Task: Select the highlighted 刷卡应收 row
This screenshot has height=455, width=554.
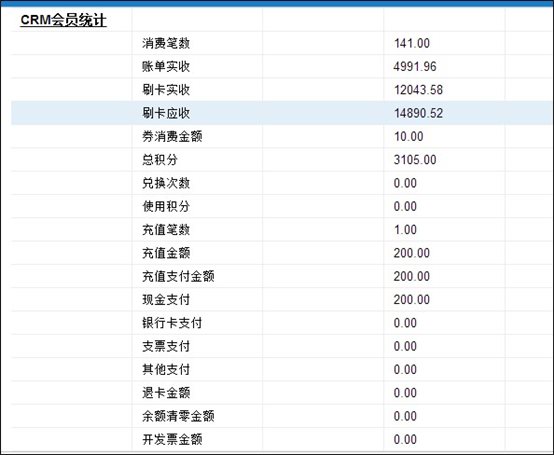Action: point(282,113)
